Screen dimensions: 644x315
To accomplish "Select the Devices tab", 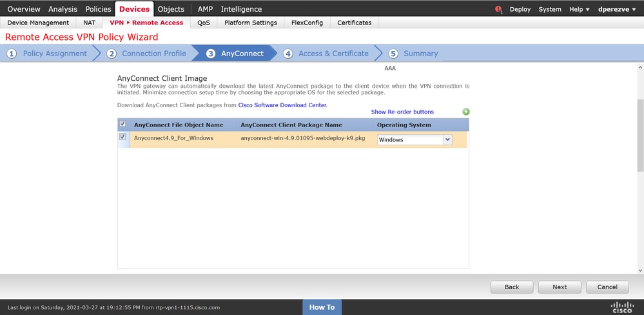I will click(134, 9).
